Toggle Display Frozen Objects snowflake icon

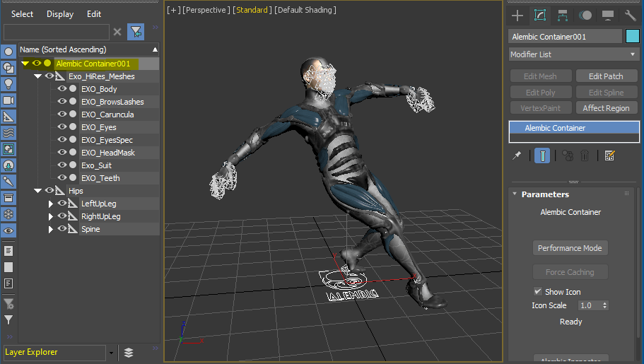click(8, 214)
